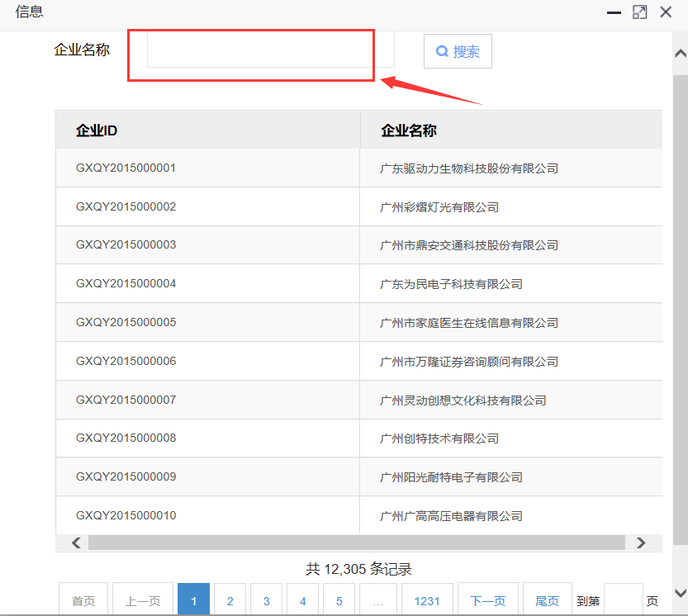Close the 信息 dialog

tap(666, 12)
